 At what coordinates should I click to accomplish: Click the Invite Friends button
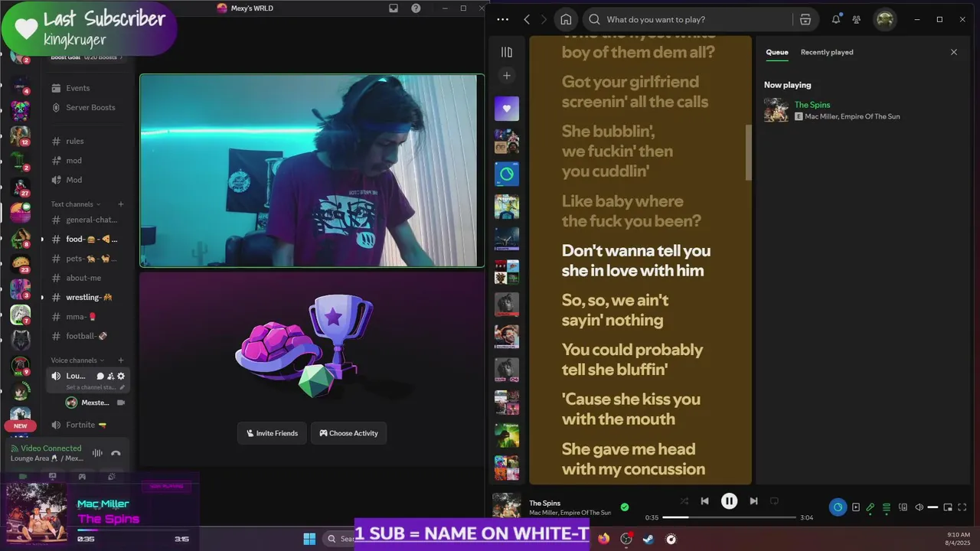coord(272,433)
